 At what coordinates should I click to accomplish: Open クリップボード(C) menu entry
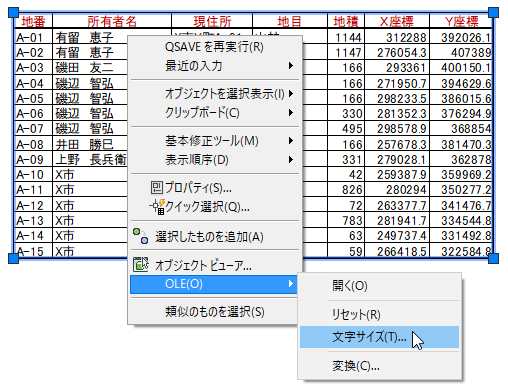coord(214,113)
